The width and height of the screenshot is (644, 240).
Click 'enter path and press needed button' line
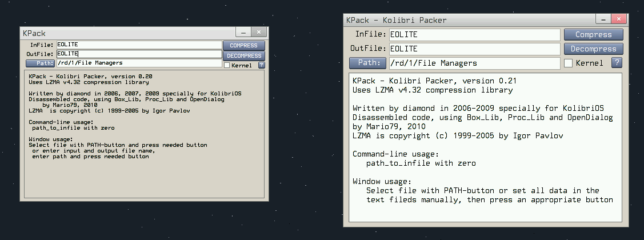[90, 157]
